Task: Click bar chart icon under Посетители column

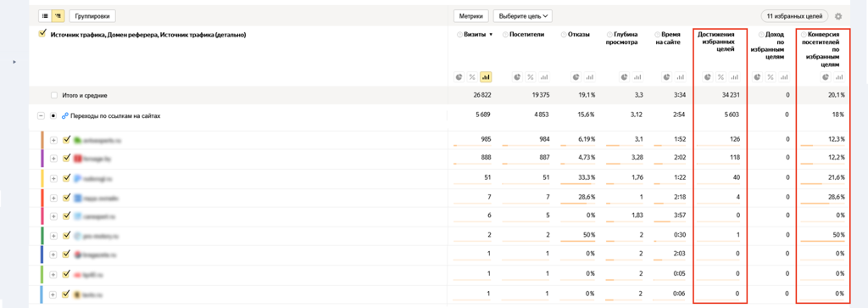Action: click(543, 77)
